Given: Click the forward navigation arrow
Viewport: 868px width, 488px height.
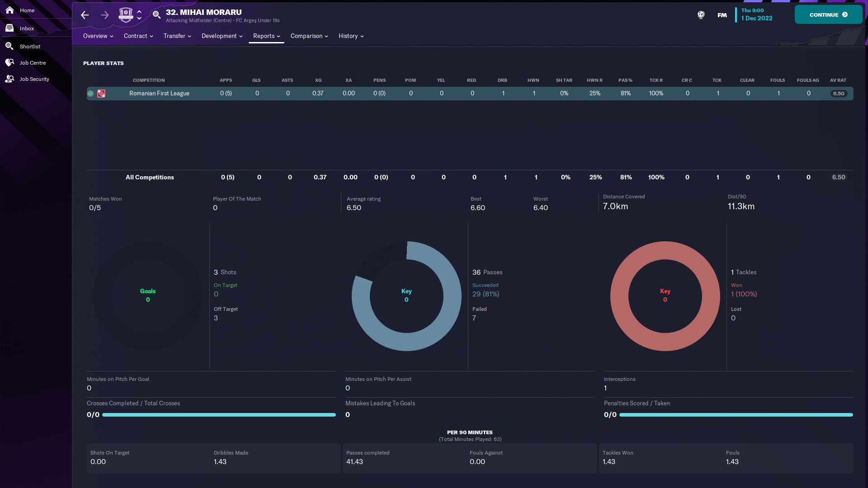Looking at the screenshot, I should coord(104,15).
